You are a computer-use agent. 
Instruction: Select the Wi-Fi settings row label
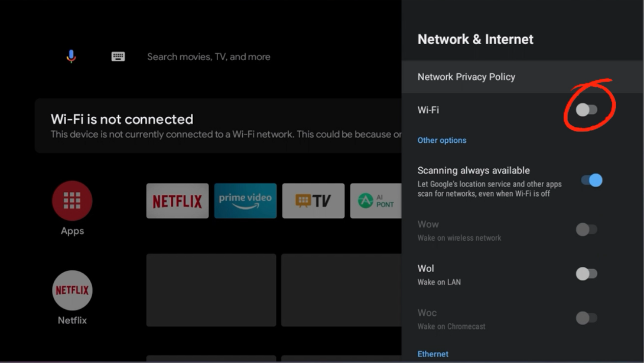[x=428, y=110]
